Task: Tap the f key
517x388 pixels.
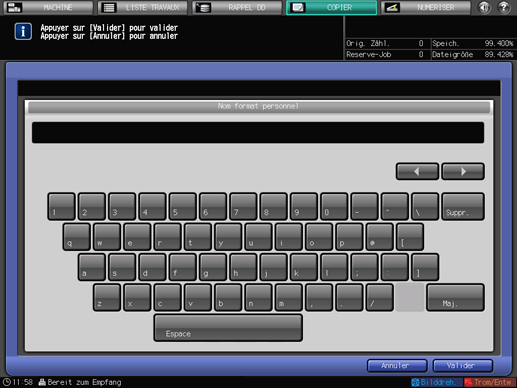Action: pos(183,267)
